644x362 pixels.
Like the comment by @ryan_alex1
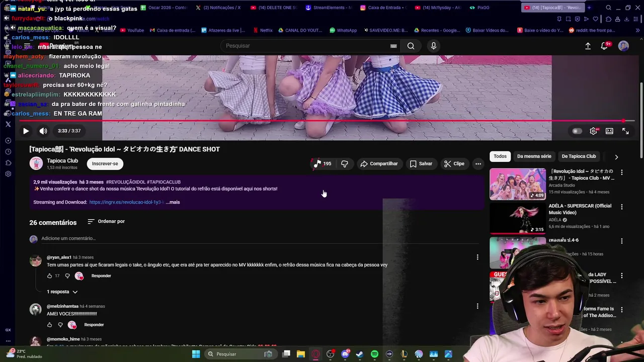click(49, 276)
